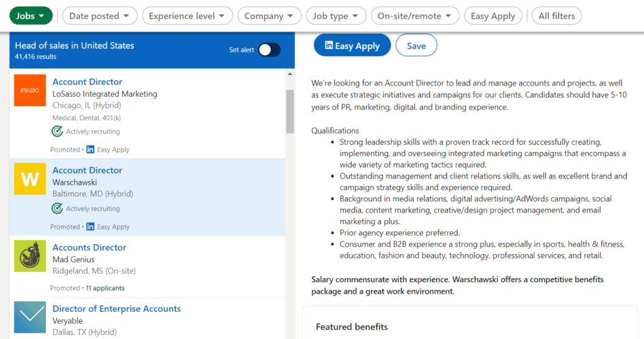Click the LoSasso orange company logo

tap(30, 90)
